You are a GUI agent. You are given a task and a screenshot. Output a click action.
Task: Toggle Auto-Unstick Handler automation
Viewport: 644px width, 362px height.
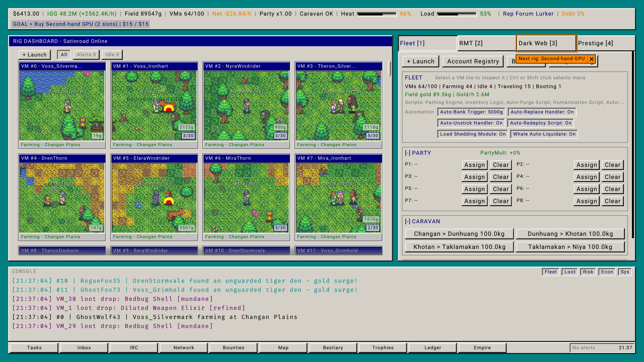tap(471, 123)
